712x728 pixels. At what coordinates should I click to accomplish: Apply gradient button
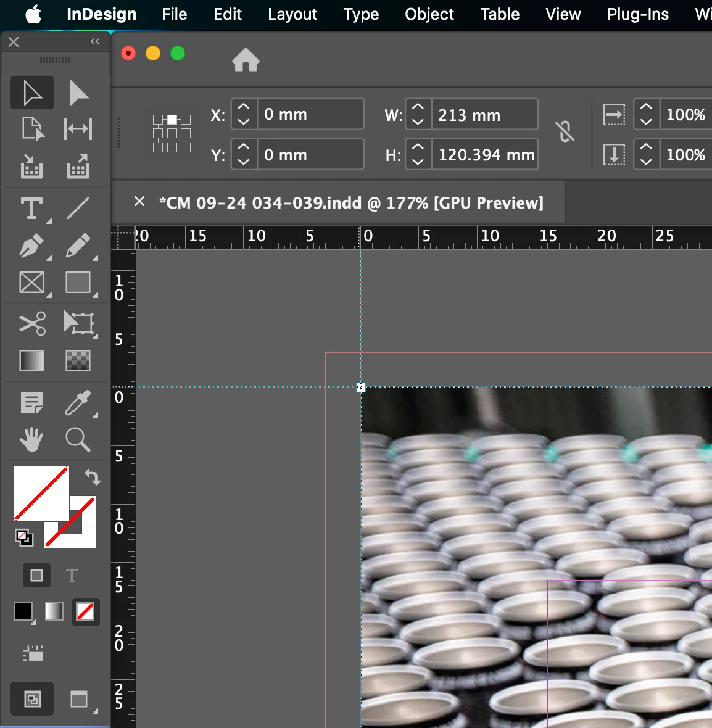pos(54,611)
